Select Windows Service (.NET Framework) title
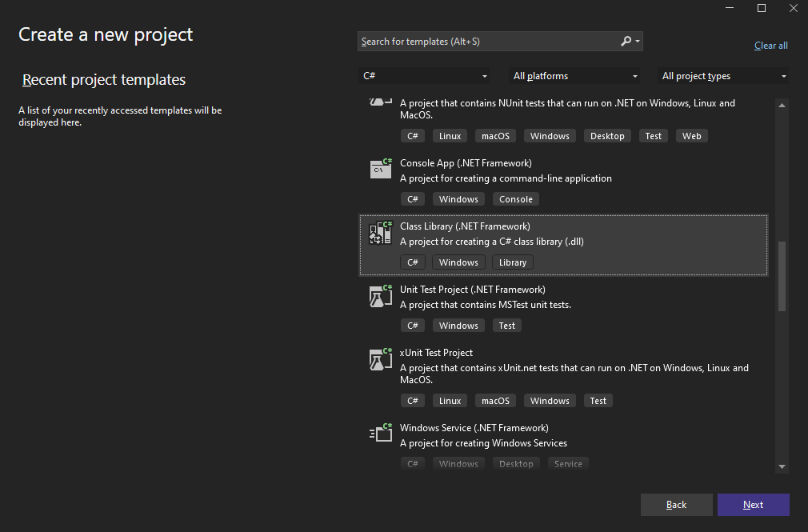The image size is (808, 532). coord(474,428)
